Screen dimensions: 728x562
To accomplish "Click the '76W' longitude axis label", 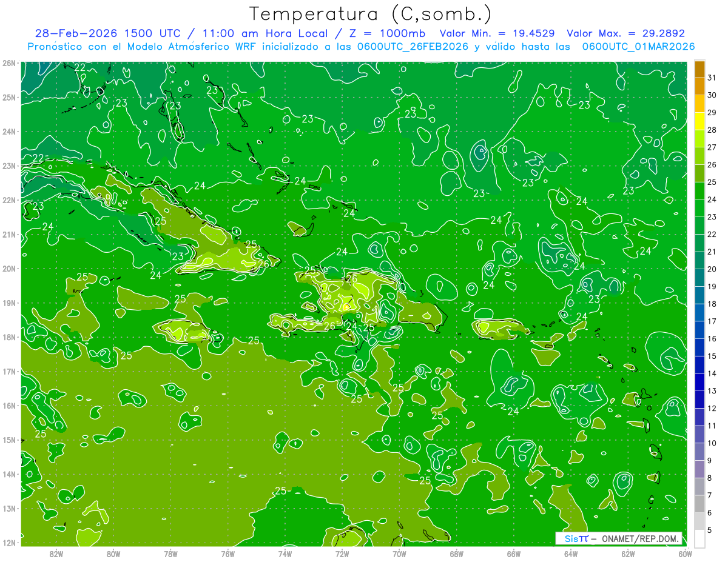I will 227,554.
